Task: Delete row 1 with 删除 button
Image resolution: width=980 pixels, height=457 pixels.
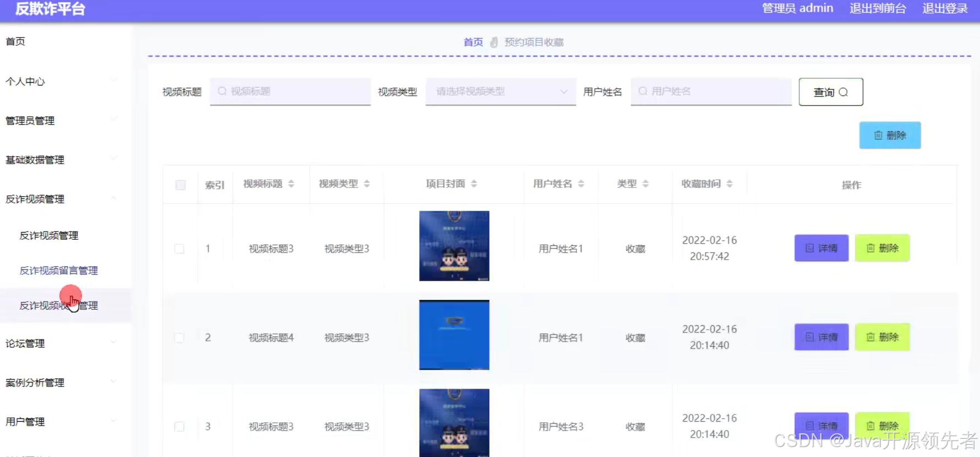Action: pyautogui.click(x=882, y=248)
